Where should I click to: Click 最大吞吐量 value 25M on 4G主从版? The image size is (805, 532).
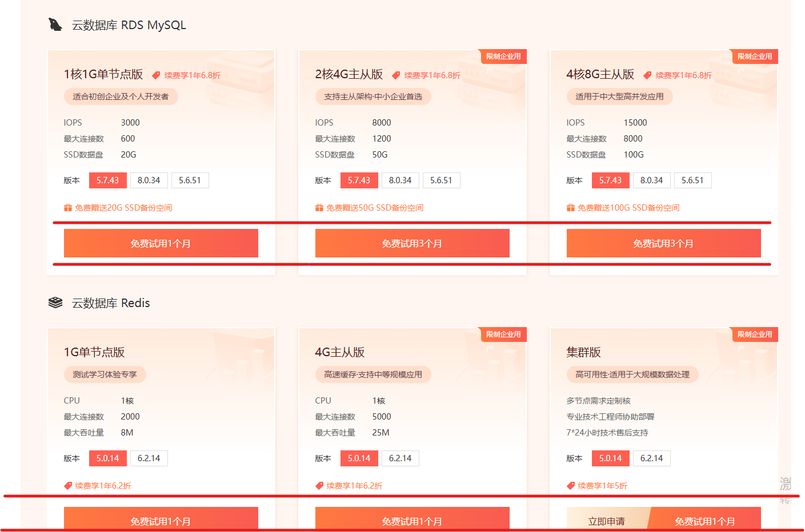tap(381, 433)
